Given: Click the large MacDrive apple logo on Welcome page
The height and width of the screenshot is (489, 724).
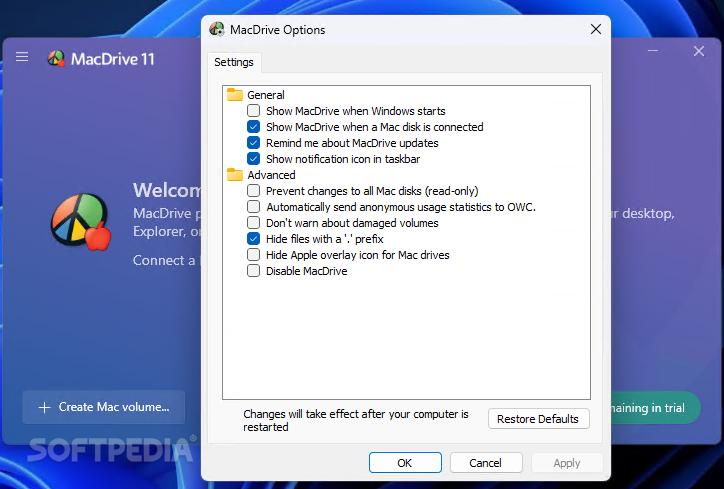Looking at the screenshot, I should point(81,222).
